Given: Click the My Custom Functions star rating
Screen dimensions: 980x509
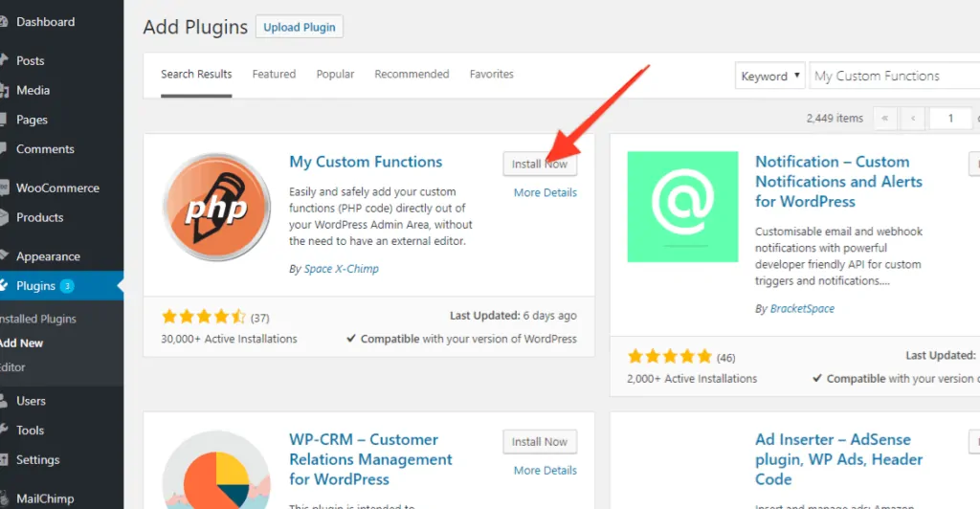Looking at the screenshot, I should coord(204,317).
